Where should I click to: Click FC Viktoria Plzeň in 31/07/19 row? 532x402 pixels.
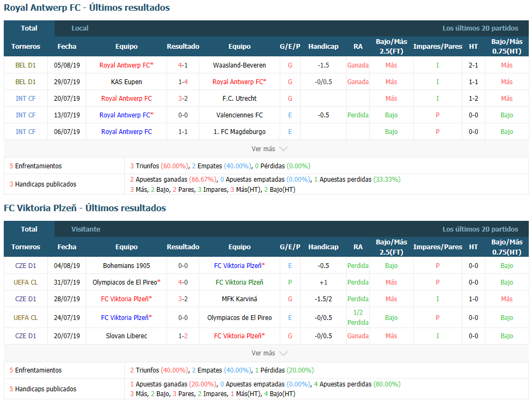pos(239,282)
